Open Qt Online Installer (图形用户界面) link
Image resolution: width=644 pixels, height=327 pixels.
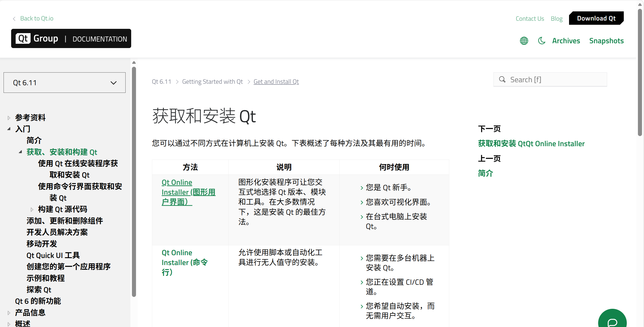coord(188,192)
